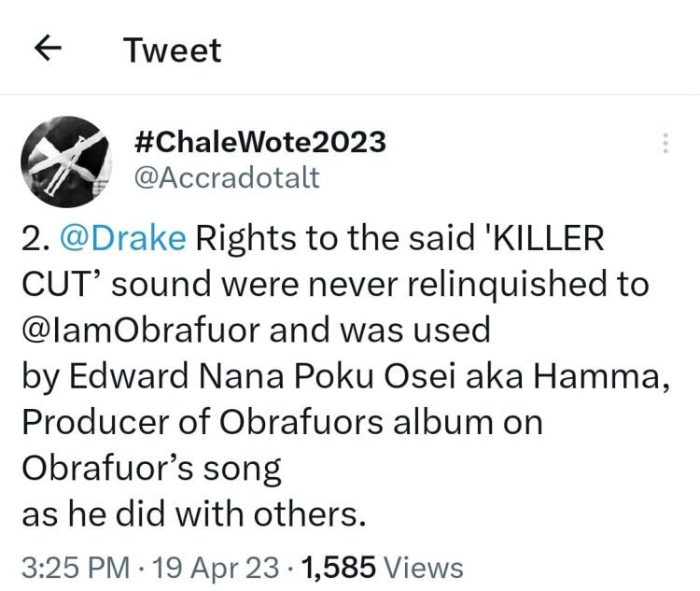Click the "2." numbering before @Drake
Viewport: 700px width, 591px height.
[x=35, y=238]
